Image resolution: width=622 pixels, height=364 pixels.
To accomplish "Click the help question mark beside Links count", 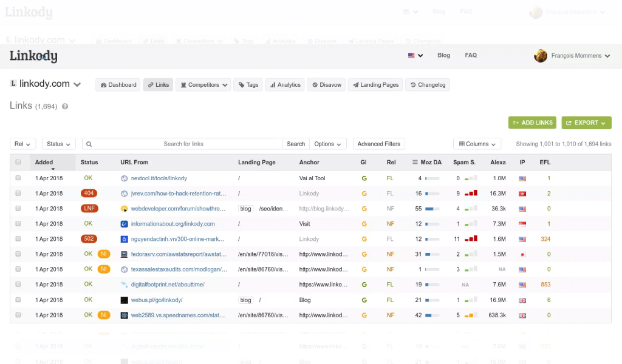I will click(65, 107).
